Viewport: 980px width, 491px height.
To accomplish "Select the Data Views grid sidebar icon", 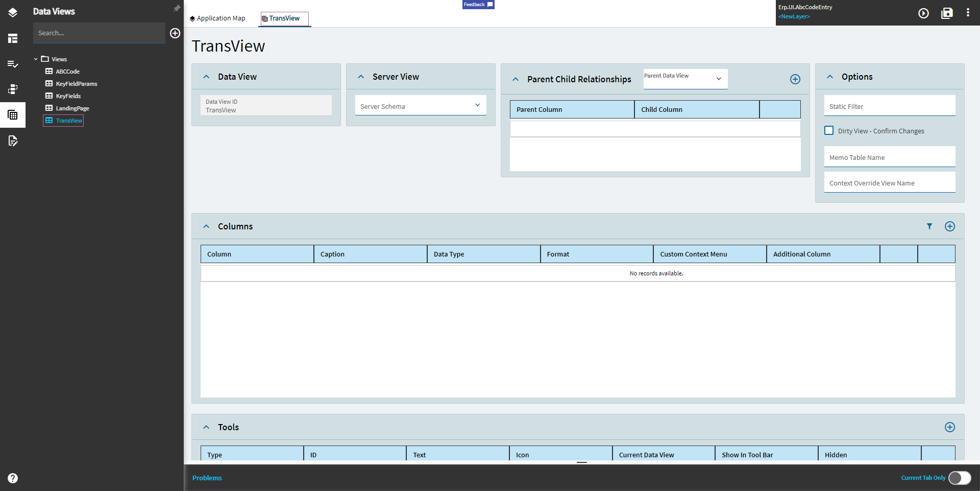I will (13, 115).
